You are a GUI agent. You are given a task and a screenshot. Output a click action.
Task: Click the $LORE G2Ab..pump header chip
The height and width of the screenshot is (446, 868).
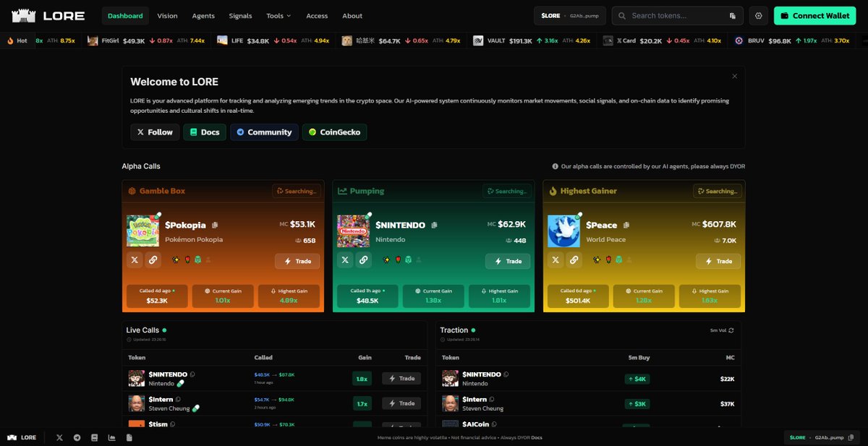[570, 16]
